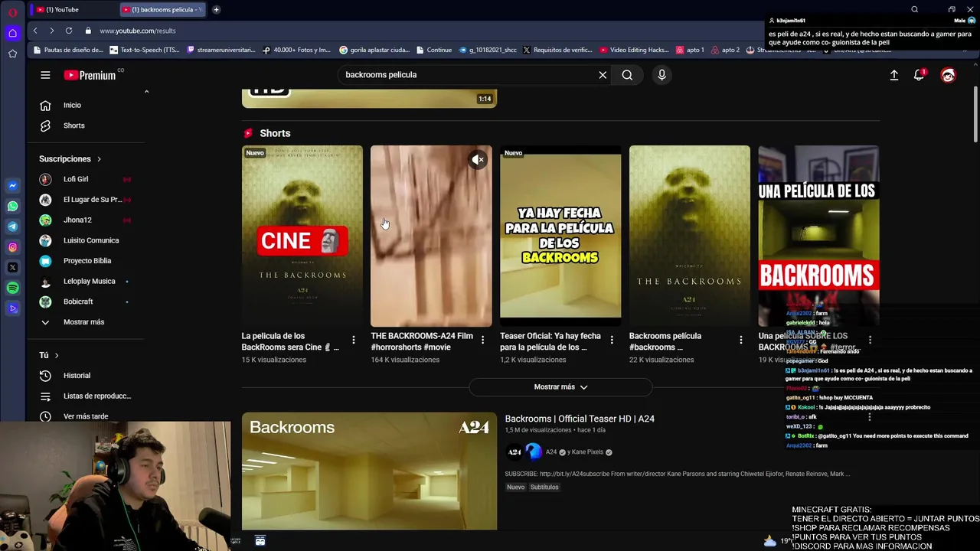Open 'Ver más tarde' in the sidebar
Viewport: 980px width, 551px height.
[x=86, y=416]
